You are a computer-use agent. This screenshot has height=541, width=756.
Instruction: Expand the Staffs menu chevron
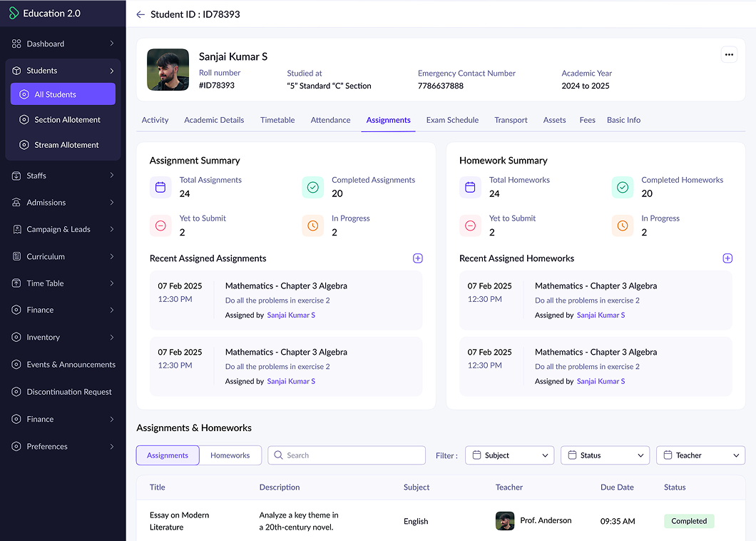[112, 175]
